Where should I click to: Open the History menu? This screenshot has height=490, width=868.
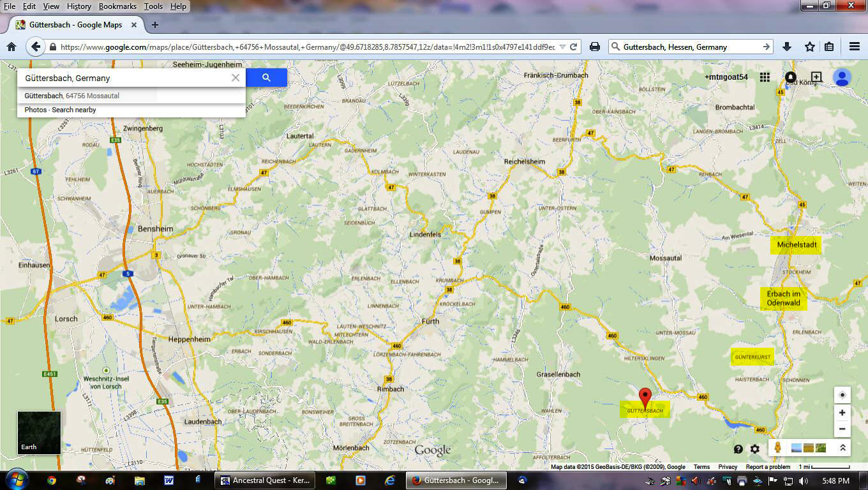[79, 6]
